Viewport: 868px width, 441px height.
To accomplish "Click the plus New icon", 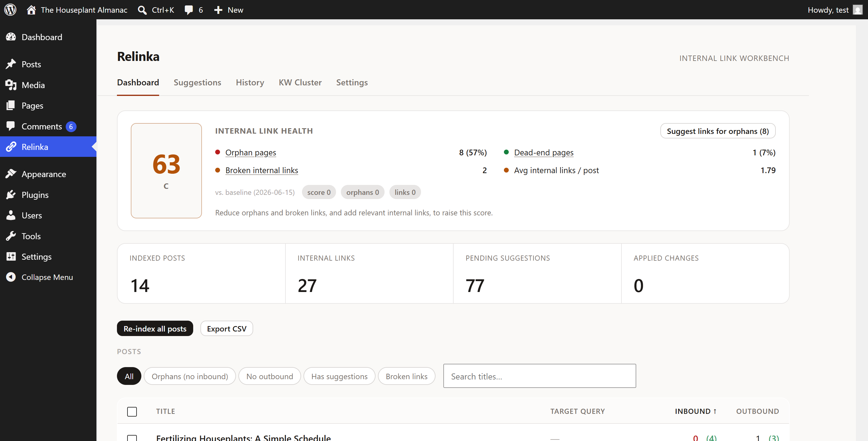I will pyautogui.click(x=218, y=10).
